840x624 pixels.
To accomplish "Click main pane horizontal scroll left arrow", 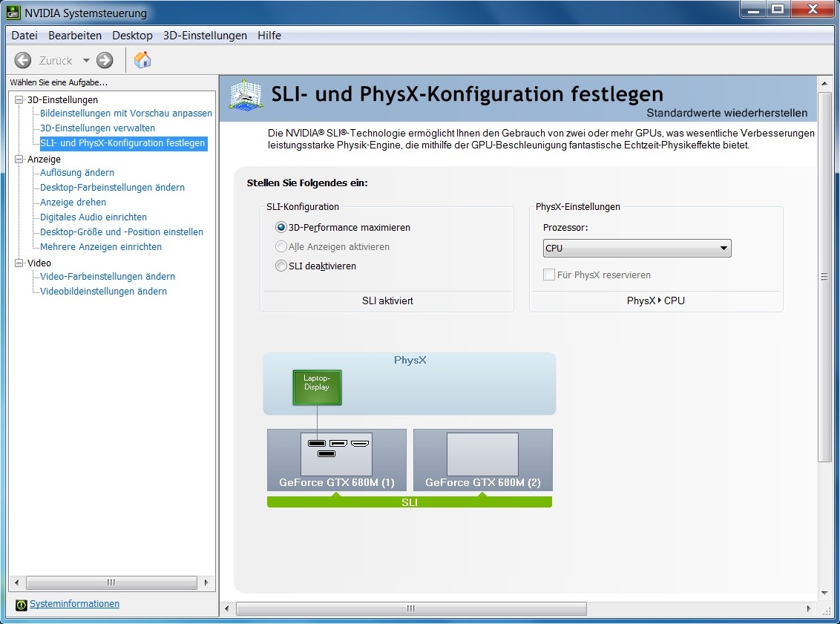I will pos(226,608).
